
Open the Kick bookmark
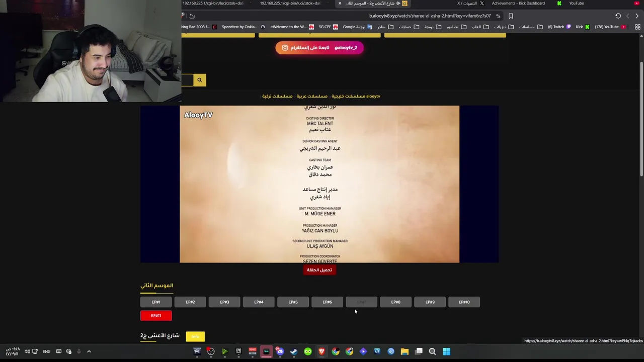583,27
